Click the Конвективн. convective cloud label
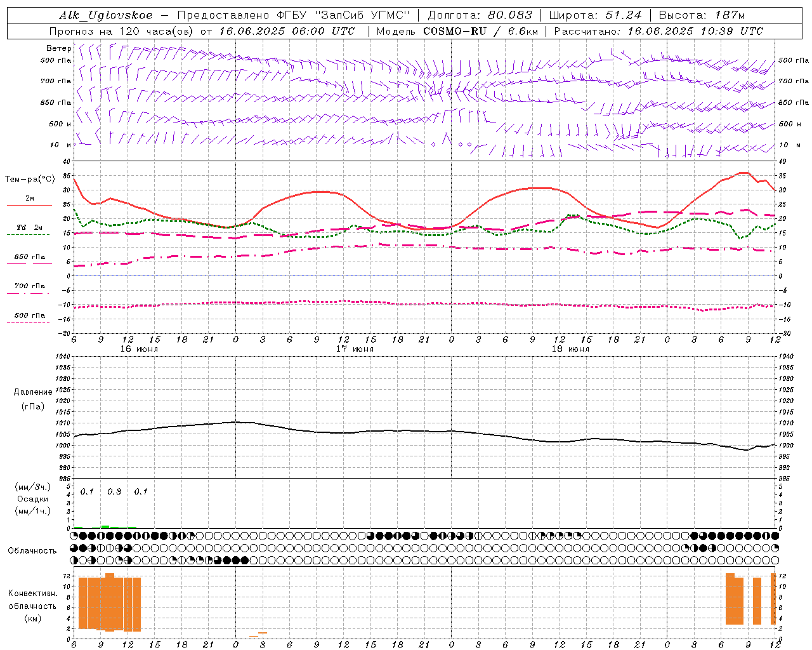This screenshot has width=812, height=650. [33, 594]
